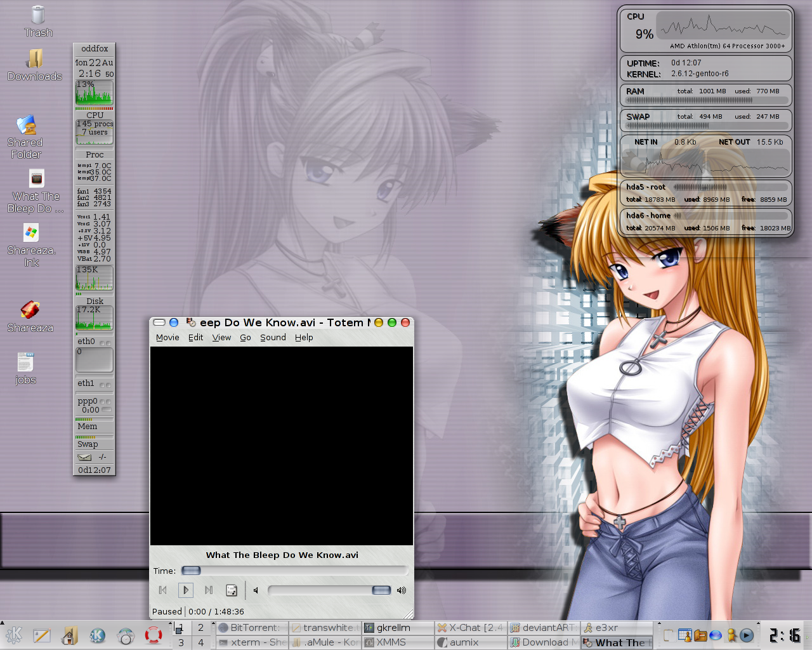812x650 pixels.
Task: Open the Home folder panel icon
Action: click(x=70, y=635)
